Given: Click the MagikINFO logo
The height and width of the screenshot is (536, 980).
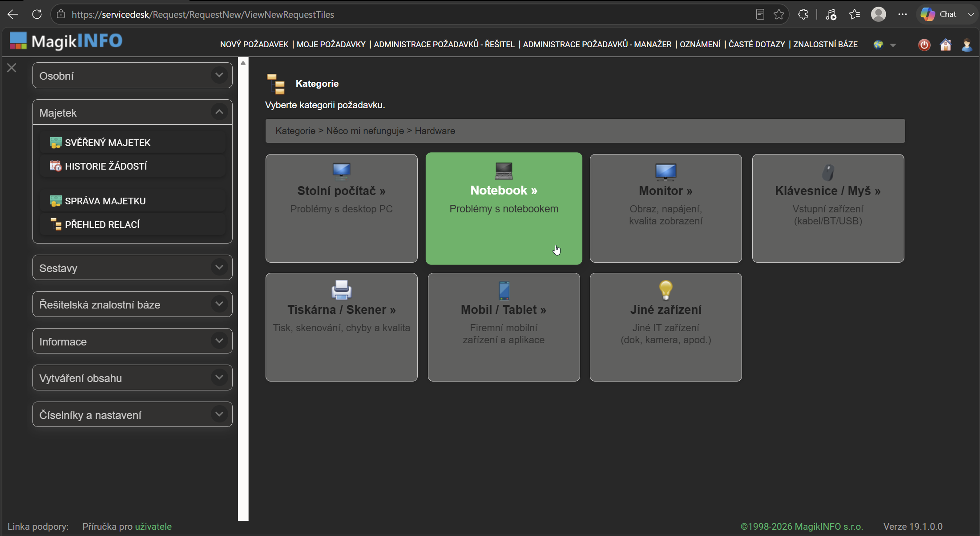Looking at the screenshot, I should (66, 41).
